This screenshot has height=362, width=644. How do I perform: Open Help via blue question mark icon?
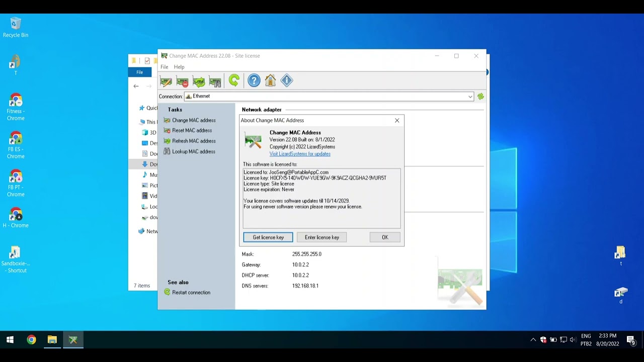254,80
